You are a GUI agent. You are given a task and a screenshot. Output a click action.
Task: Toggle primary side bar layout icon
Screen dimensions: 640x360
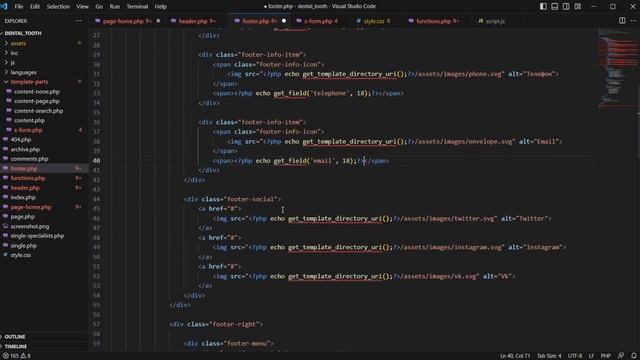543,7
